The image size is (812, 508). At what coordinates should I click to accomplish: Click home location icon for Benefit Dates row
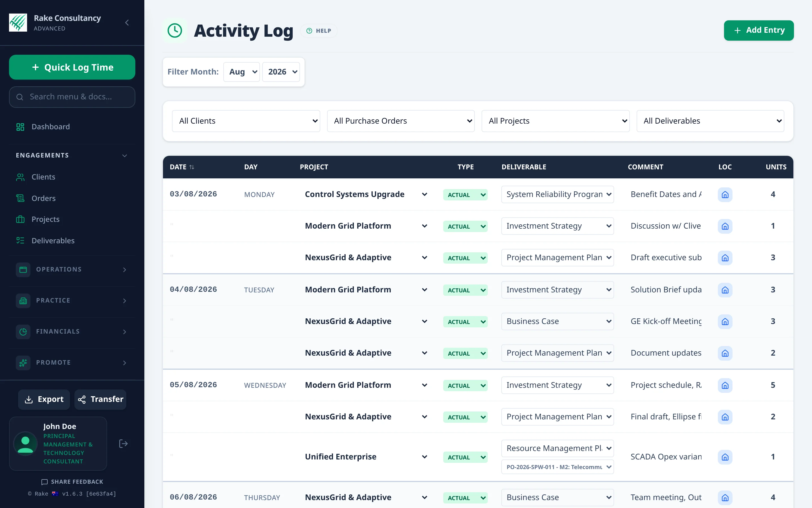click(x=725, y=195)
